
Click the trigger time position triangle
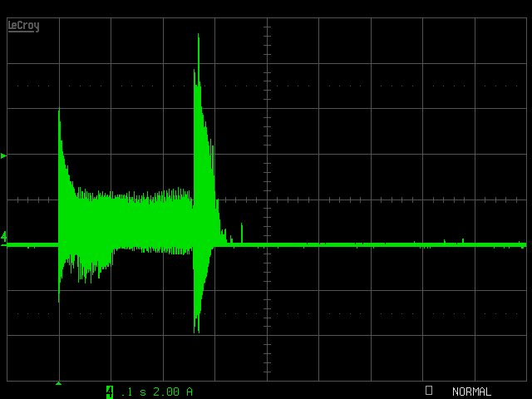pyautogui.click(x=58, y=383)
